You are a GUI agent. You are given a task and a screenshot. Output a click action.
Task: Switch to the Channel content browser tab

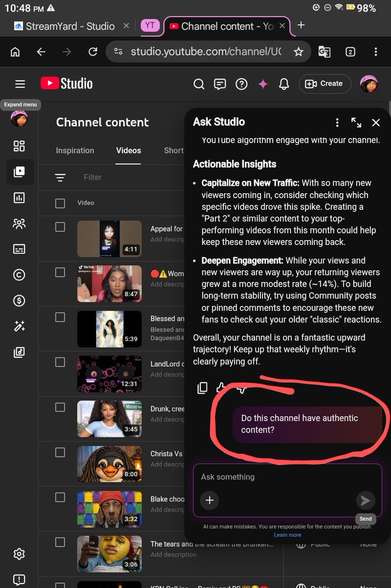(x=227, y=26)
